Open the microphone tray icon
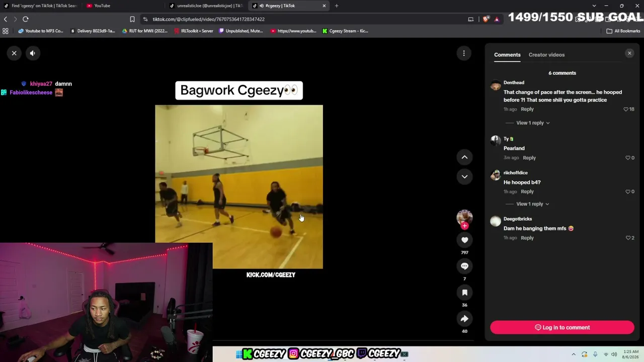 pyautogui.click(x=595, y=354)
